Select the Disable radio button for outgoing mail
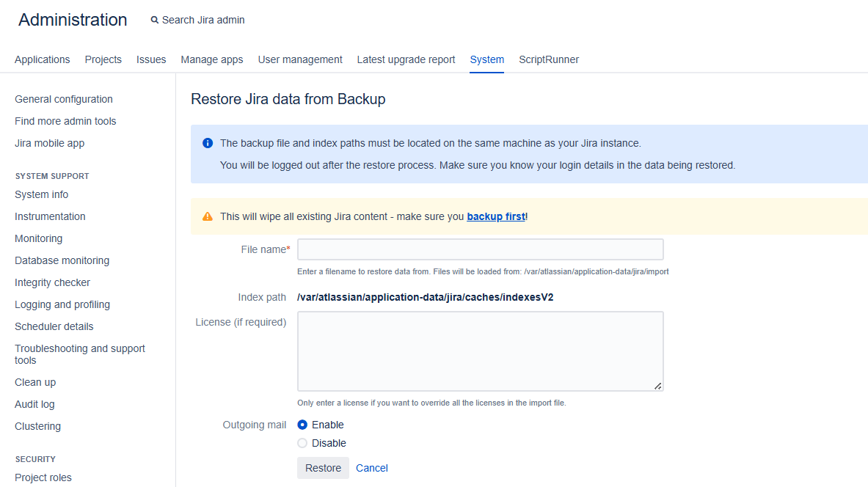The width and height of the screenshot is (868, 487). (x=302, y=442)
